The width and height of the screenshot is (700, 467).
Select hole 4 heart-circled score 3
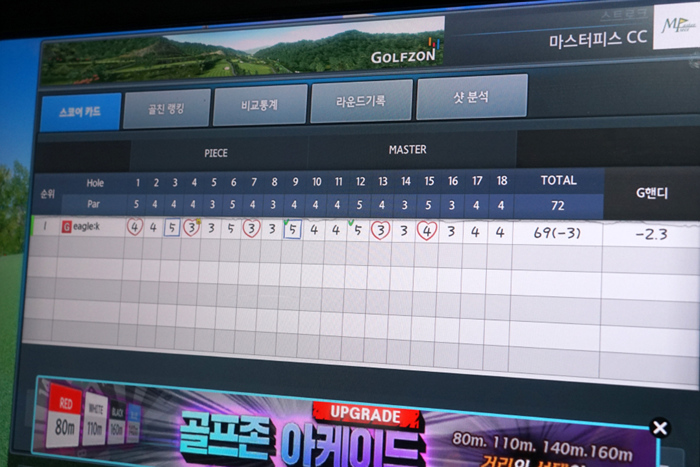coord(192,228)
